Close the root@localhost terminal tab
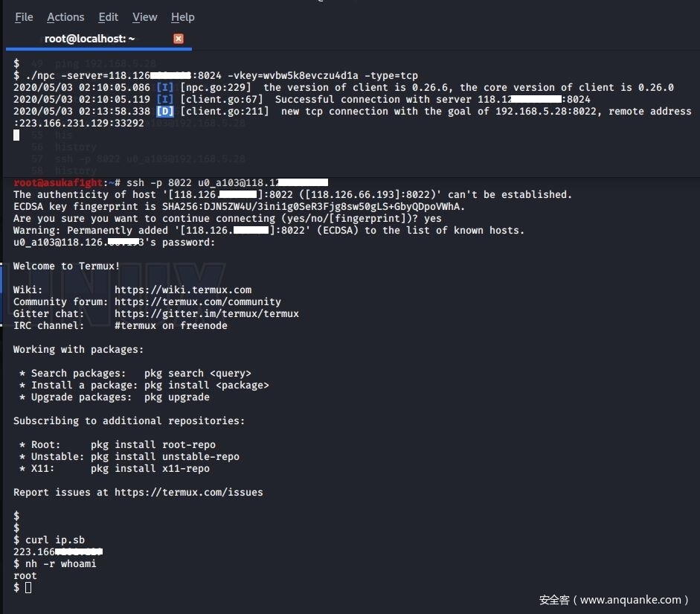The height and width of the screenshot is (614, 700). click(178, 38)
